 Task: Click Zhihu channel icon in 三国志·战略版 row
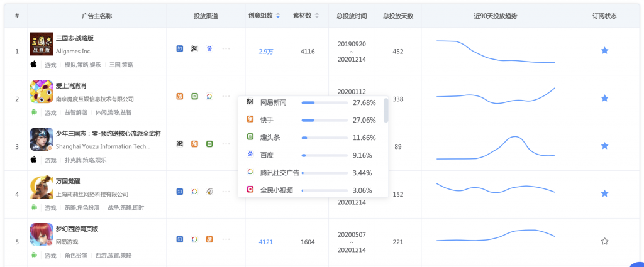tap(179, 49)
